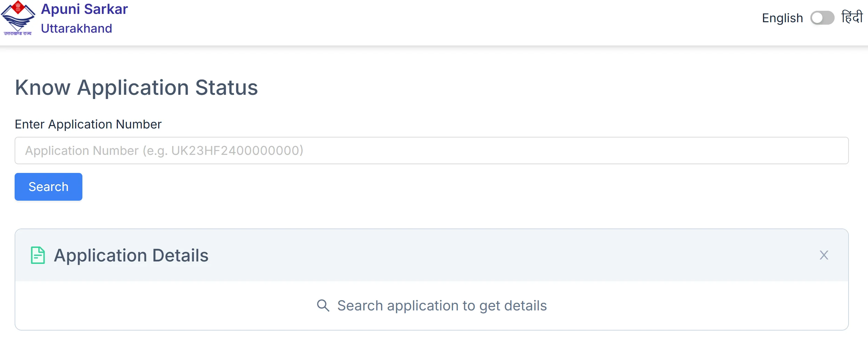Click the Application Details heading text
Viewport: 868px width, 342px height.
(131, 255)
